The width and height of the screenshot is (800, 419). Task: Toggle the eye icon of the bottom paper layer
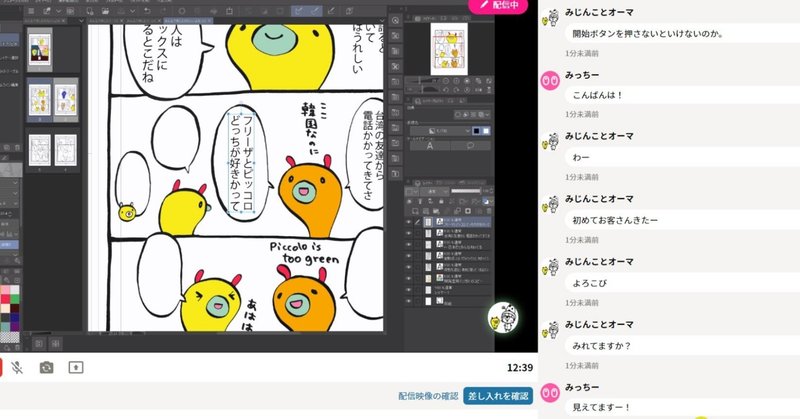(408, 301)
